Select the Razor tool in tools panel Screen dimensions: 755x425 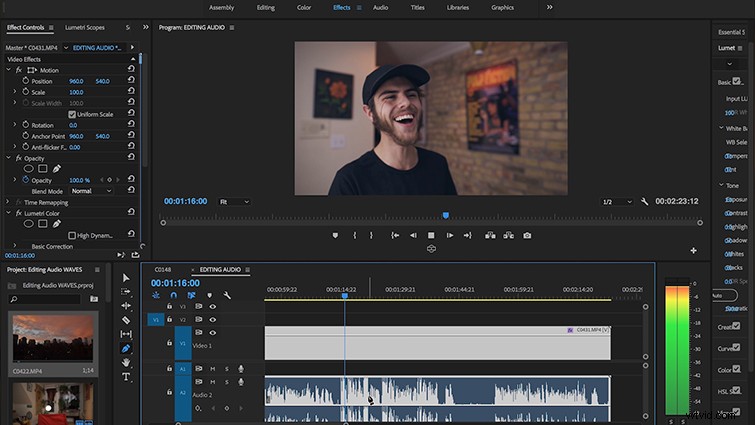coord(126,320)
